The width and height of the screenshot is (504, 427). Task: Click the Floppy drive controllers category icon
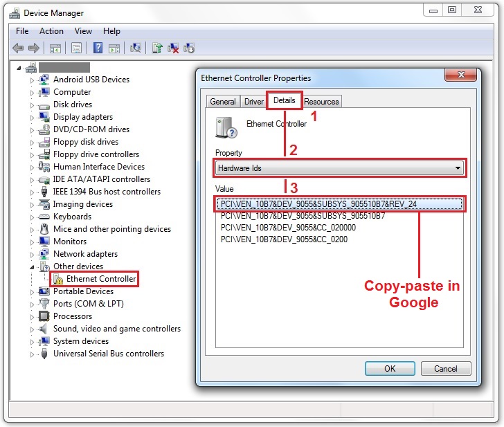click(x=44, y=154)
